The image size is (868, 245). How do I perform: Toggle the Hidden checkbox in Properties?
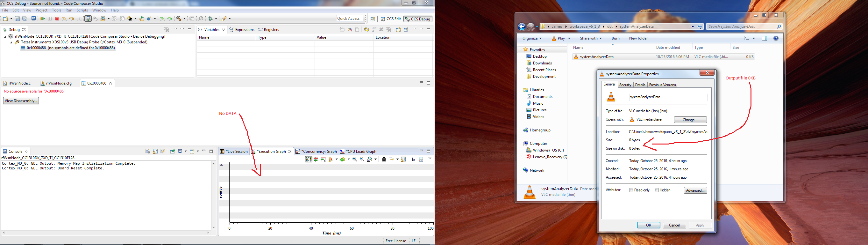pos(657,190)
